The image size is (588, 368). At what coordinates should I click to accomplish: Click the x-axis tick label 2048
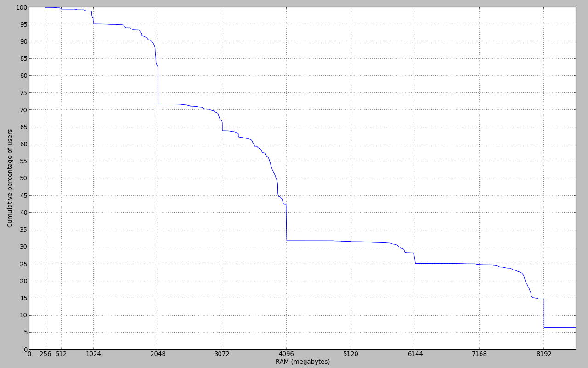158,354
